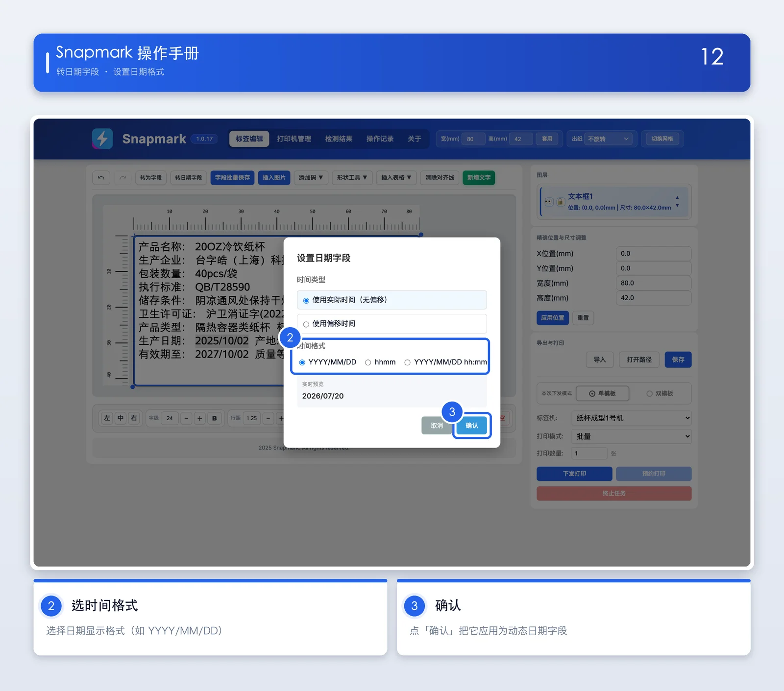
Task: Switch to the 检测结果 tab
Action: [339, 139]
